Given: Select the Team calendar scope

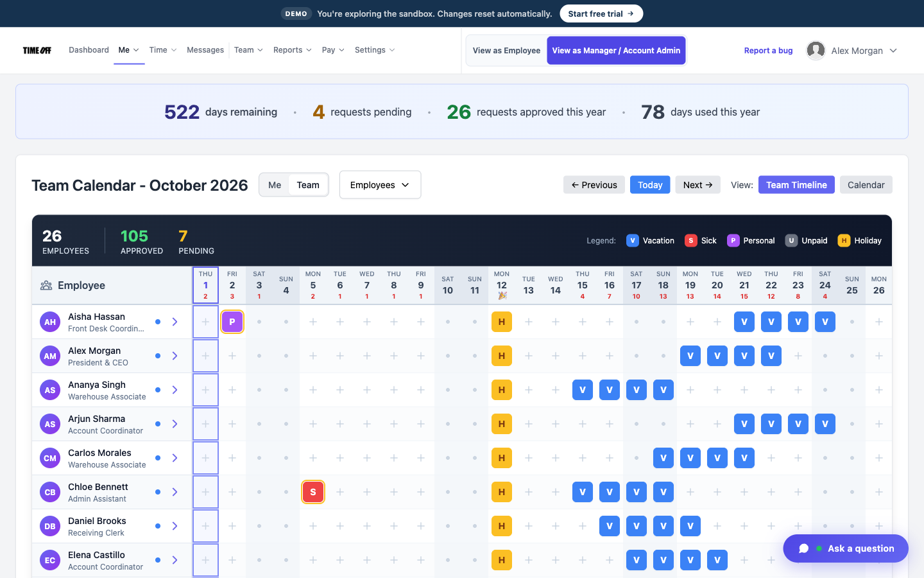Looking at the screenshot, I should point(308,185).
